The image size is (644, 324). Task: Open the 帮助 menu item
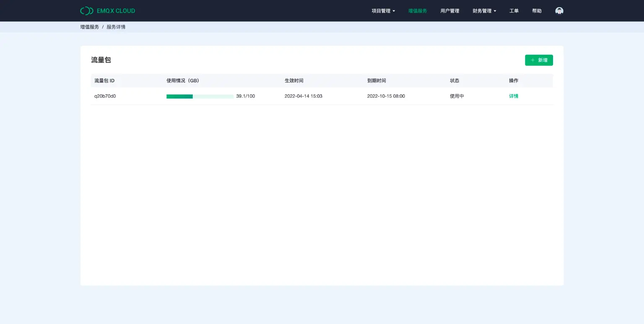537,11
